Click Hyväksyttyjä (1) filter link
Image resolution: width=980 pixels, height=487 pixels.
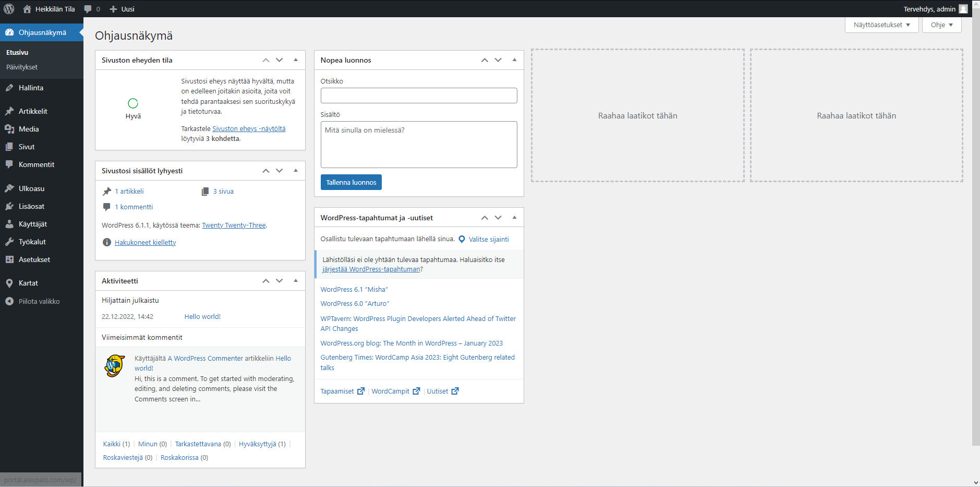262,444
